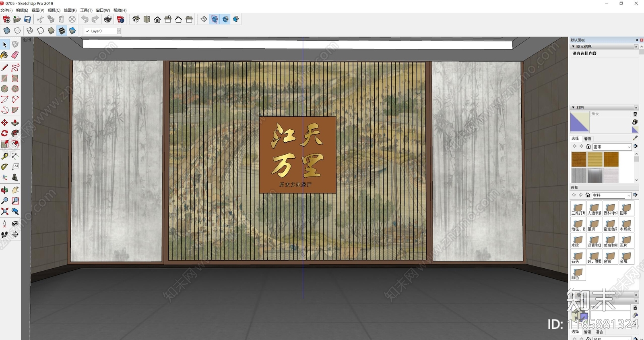Enable the Wireframe face style
The height and width of the screenshot is (340, 644).
coord(30,31)
